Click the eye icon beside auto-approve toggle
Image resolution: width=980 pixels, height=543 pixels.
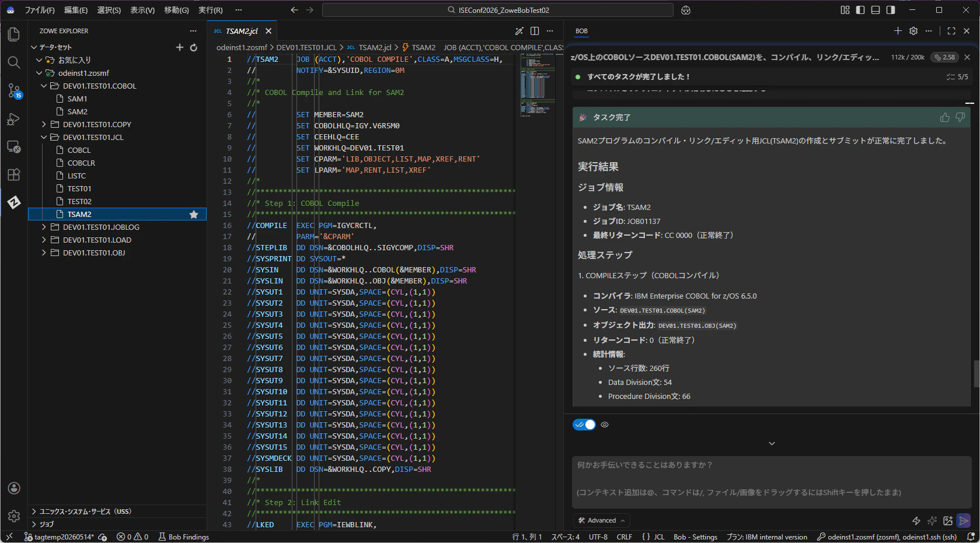coord(605,425)
